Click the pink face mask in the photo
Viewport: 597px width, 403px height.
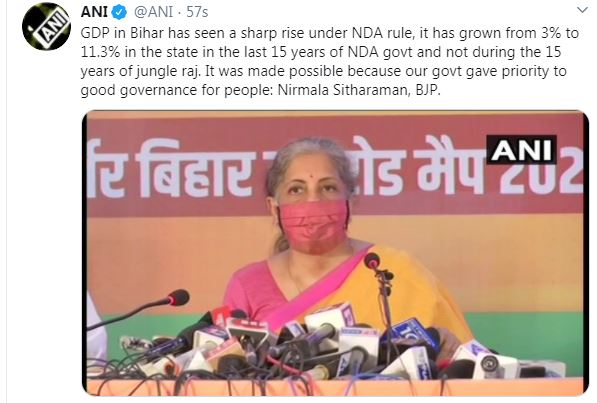pyautogui.click(x=314, y=225)
